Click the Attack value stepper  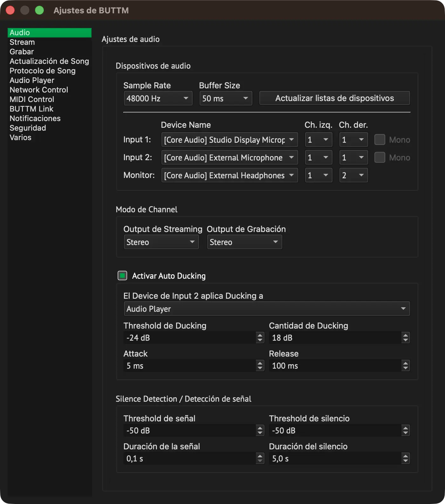pos(260,365)
